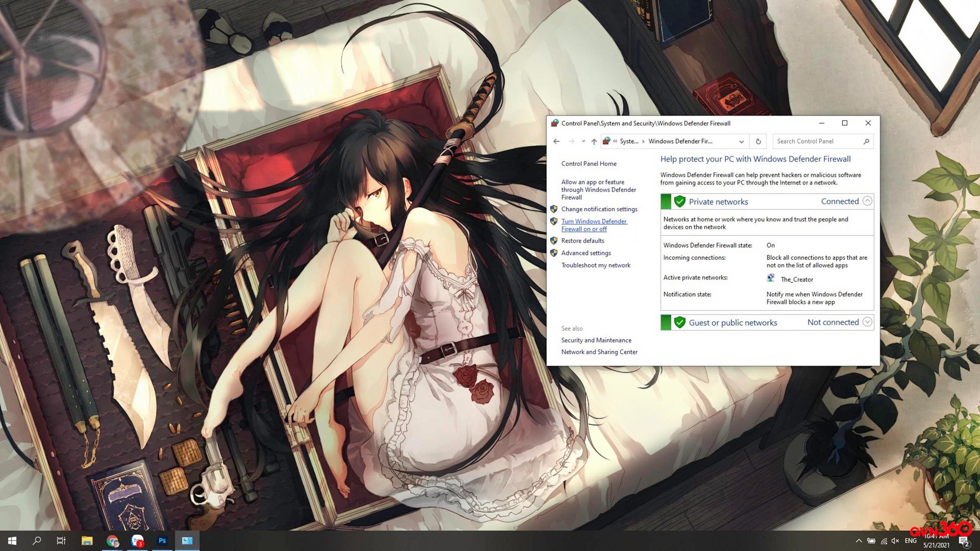Open Security and Maintenance link
Viewport: 980px width, 551px height.
point(596,340)
